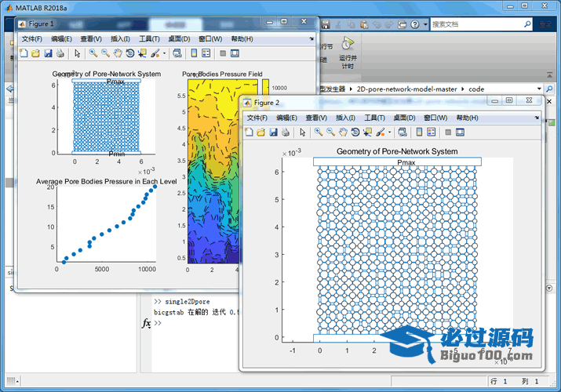This screenshot has width=561, height=392.
Task: Open MATLAB Help question mark icon
Action: click(x=414, y=24)
